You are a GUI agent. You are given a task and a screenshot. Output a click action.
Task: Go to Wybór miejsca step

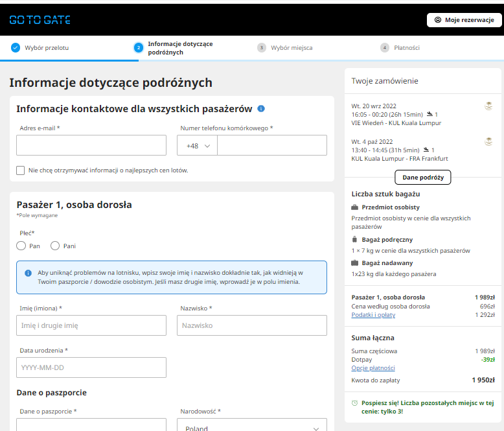[x=292, y=47]
